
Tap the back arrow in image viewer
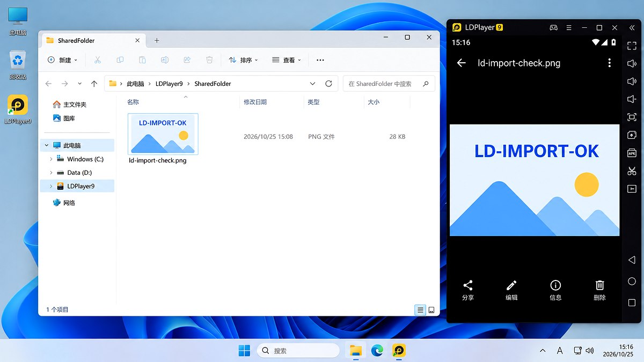[x=461, y=63]
